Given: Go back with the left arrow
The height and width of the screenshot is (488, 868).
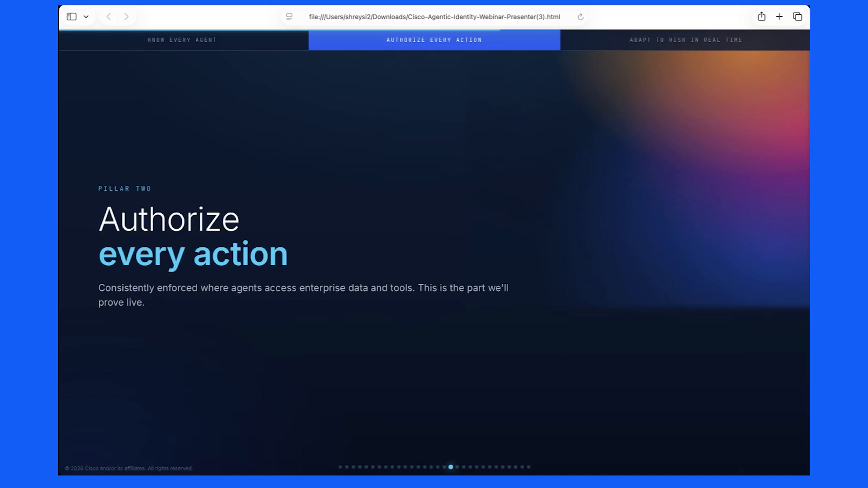Looking at the screenshot, I should pos(108,17).
